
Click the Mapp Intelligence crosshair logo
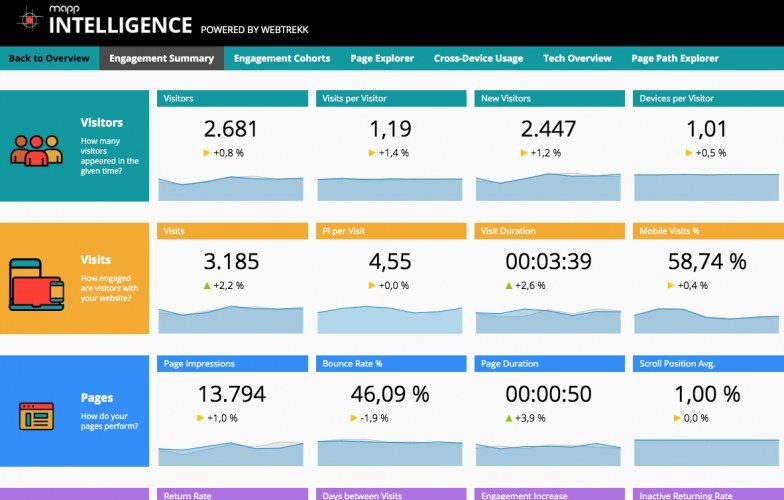pyautogui.click(x=30, y=20)
